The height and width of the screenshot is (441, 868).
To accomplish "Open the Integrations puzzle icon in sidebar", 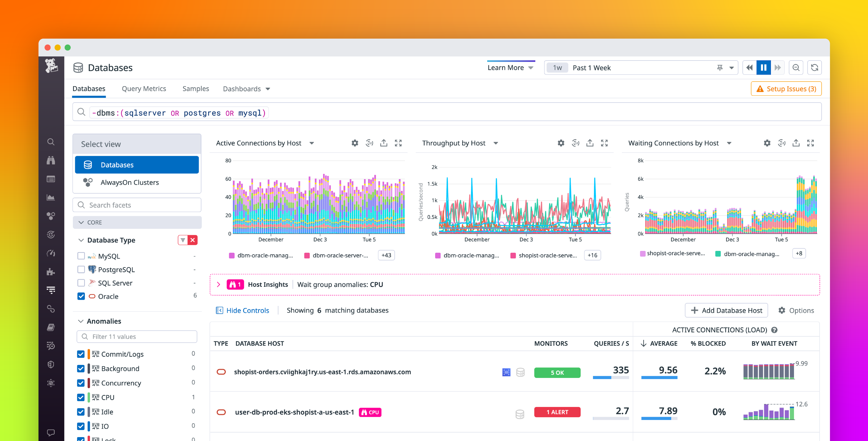I will (51, 272).
